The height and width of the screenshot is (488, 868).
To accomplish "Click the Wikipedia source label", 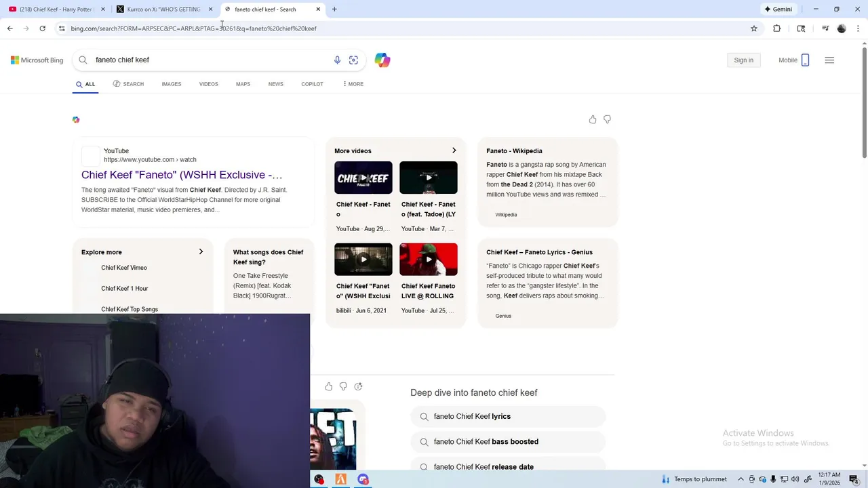I will click(506, 215).
